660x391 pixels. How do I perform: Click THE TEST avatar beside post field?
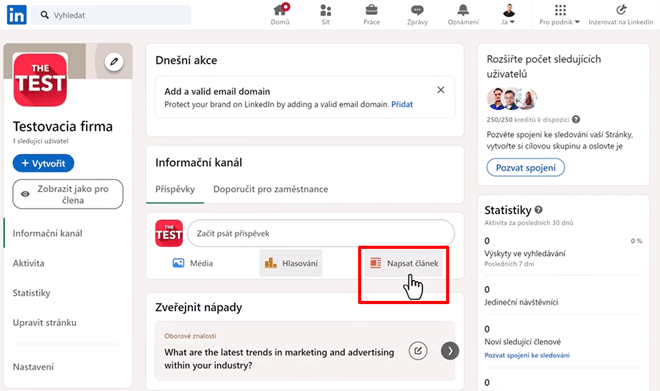pyautogui.click(x=169, y=233)
